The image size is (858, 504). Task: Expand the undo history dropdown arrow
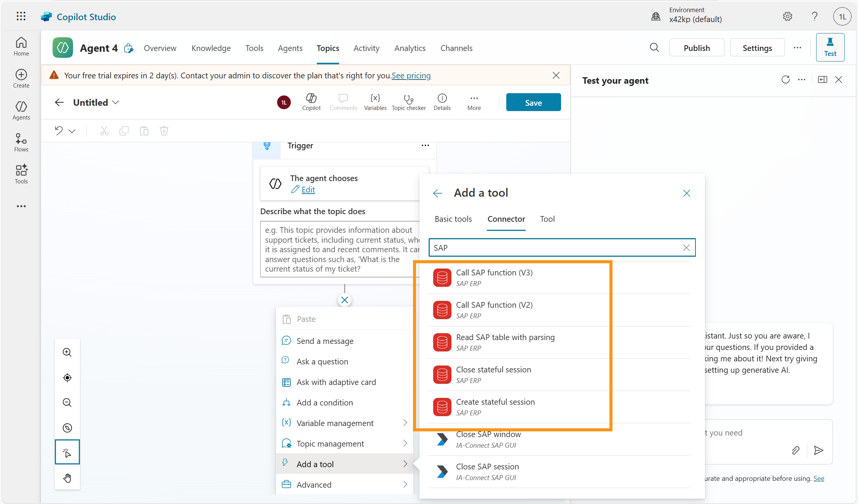coord(72,131)
